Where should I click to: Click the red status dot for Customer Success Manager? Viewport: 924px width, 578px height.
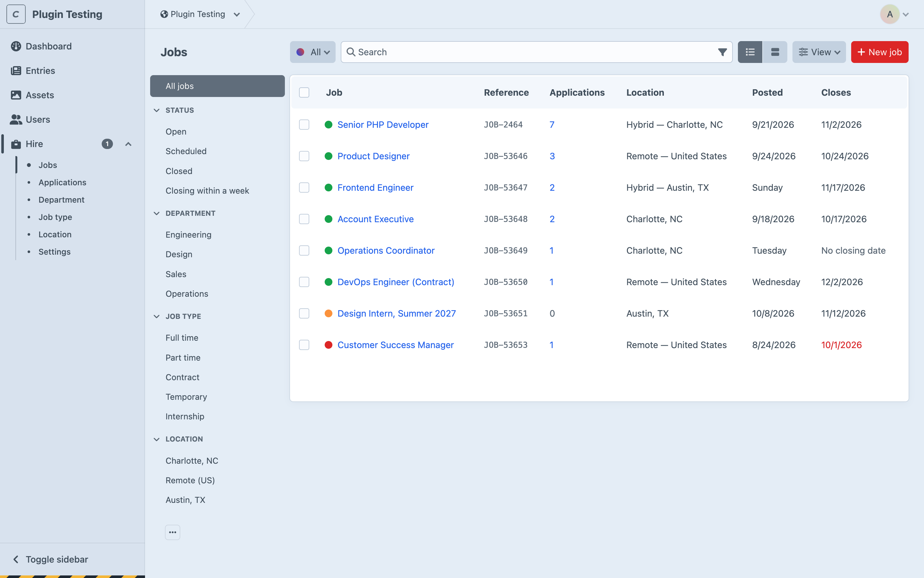328,345
